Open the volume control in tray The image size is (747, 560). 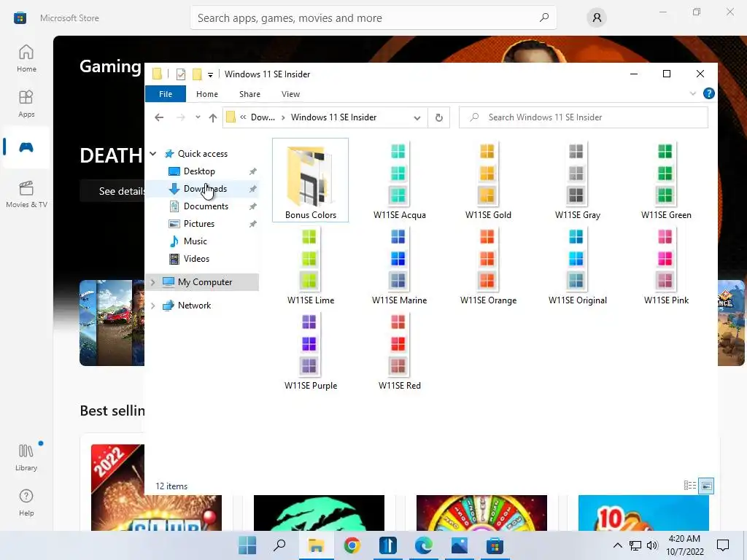[652, 545]
